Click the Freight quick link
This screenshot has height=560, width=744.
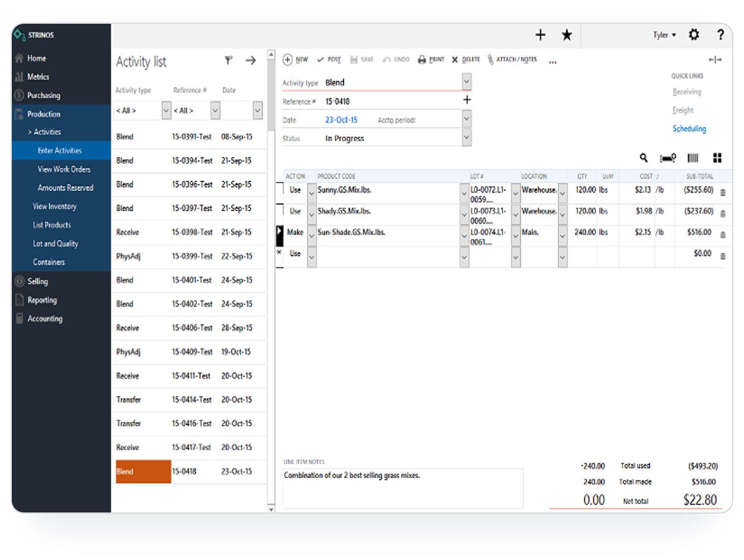pos(683,111)
